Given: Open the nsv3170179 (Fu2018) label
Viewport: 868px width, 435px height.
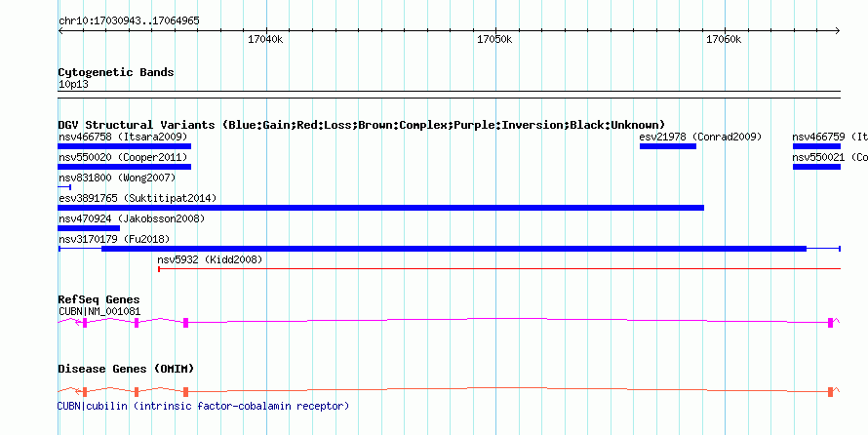Looking at the screenshot, I should [114, 239].
